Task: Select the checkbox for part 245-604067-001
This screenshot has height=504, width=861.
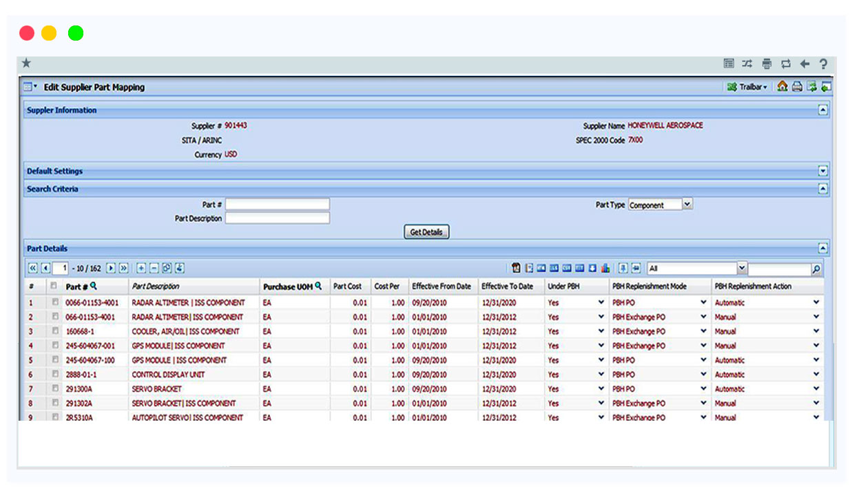Action: [x=55, y=346]
